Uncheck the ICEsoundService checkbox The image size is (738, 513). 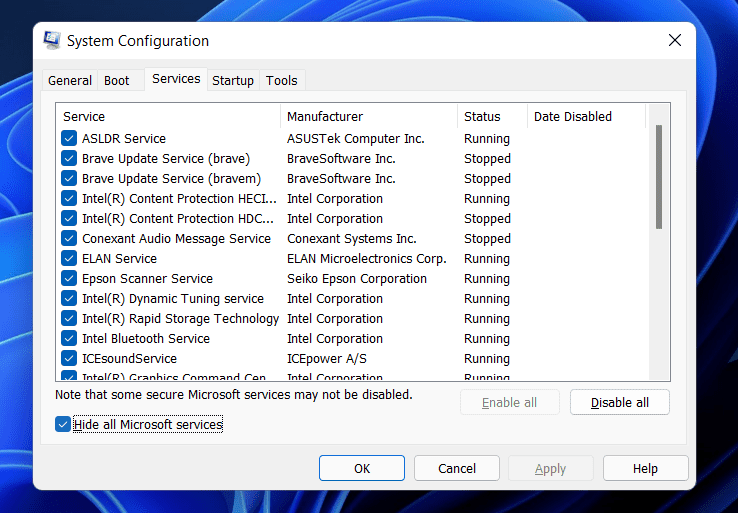(x=69, y=359)
